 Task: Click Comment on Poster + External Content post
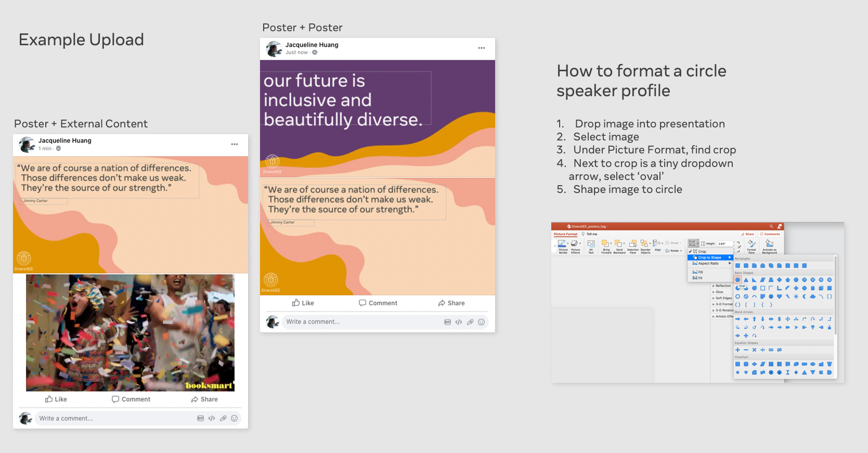coord(131,399)
